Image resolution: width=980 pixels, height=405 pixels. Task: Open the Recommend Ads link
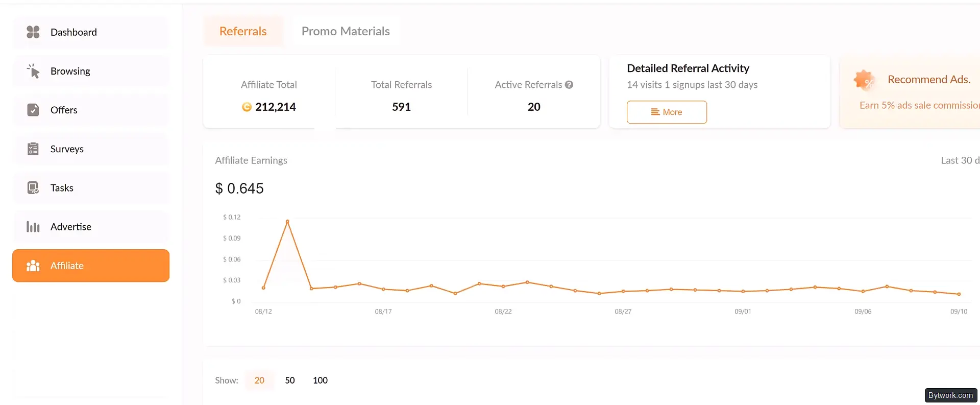pyautogui.click(x=929, y=79)
